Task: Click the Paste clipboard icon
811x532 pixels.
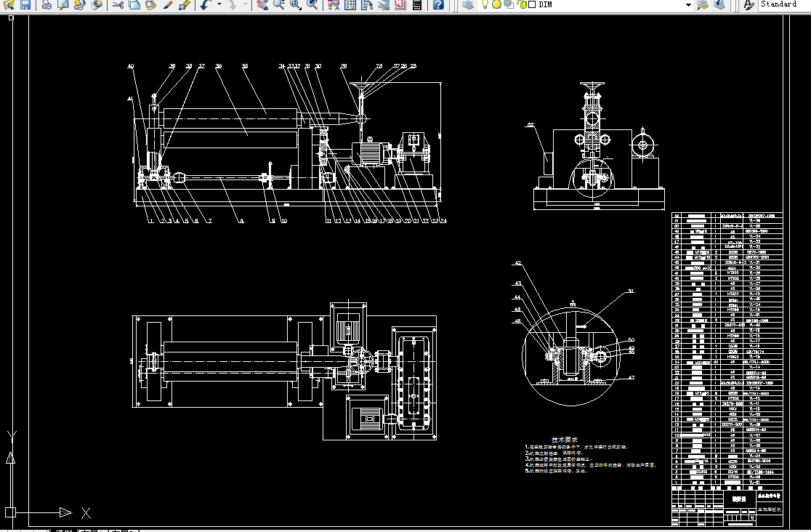Action: pos(151,4)
